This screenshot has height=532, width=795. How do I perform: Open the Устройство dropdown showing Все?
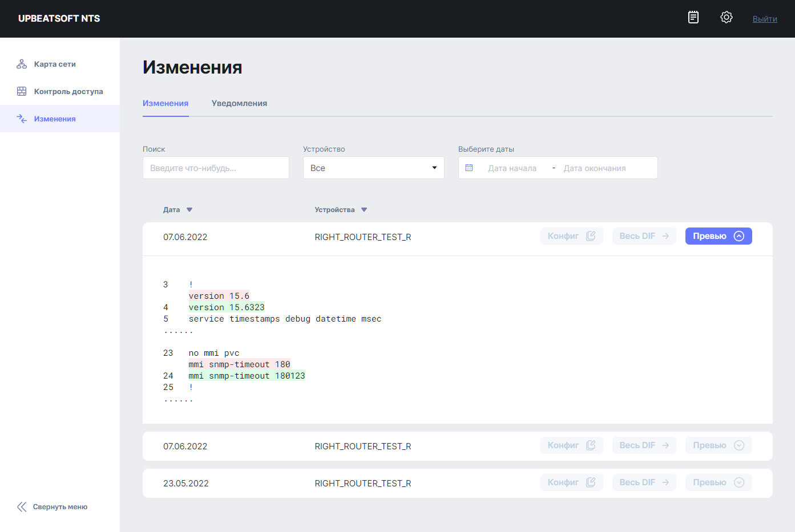tap(374, 168)
